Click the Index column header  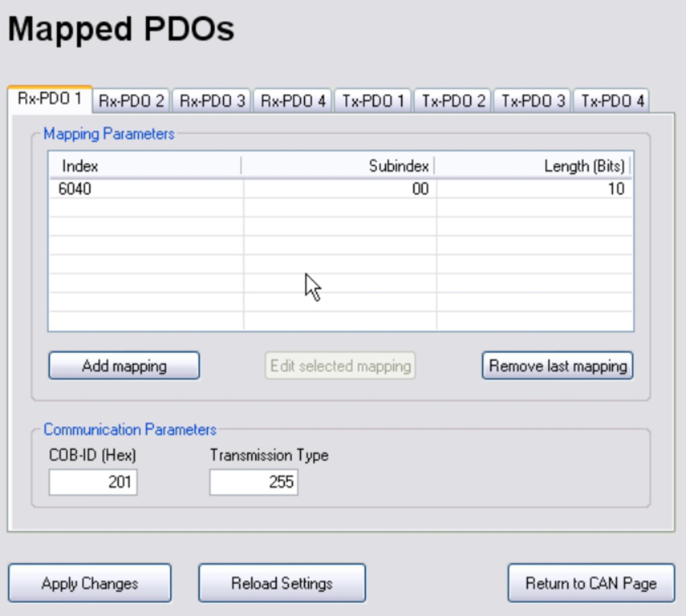click(x=144, y=166)
